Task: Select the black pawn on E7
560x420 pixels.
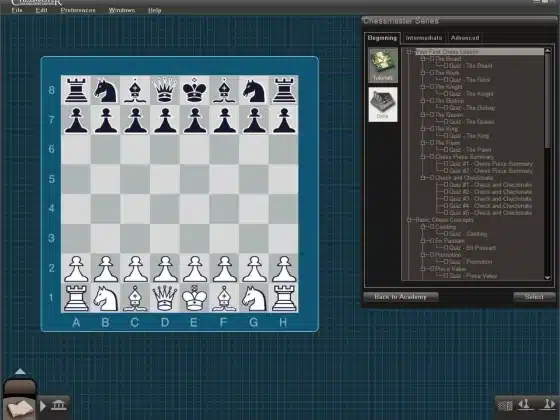Action: pyautogui.click(x=195, y=120)
